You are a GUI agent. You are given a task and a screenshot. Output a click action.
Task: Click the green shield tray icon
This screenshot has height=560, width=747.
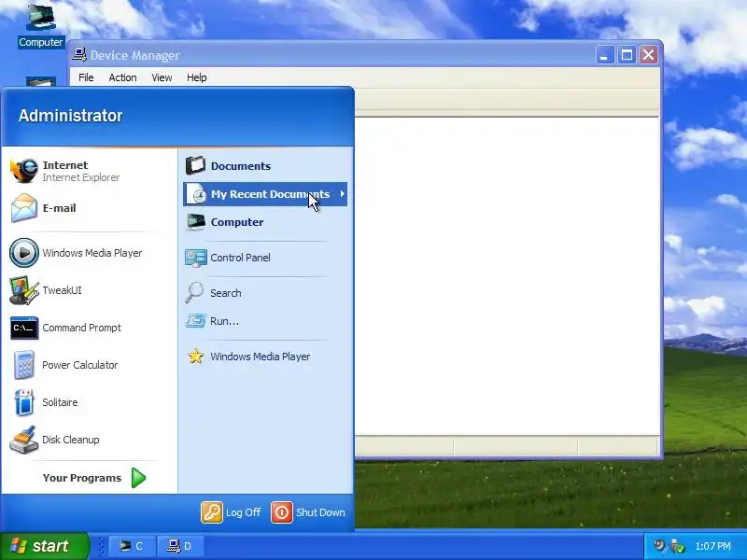677,546
